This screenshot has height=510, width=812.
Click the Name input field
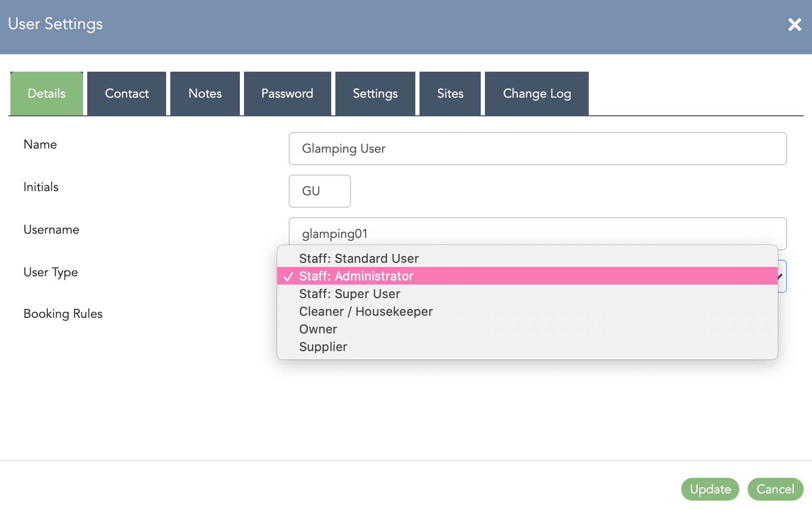point(537,149)
